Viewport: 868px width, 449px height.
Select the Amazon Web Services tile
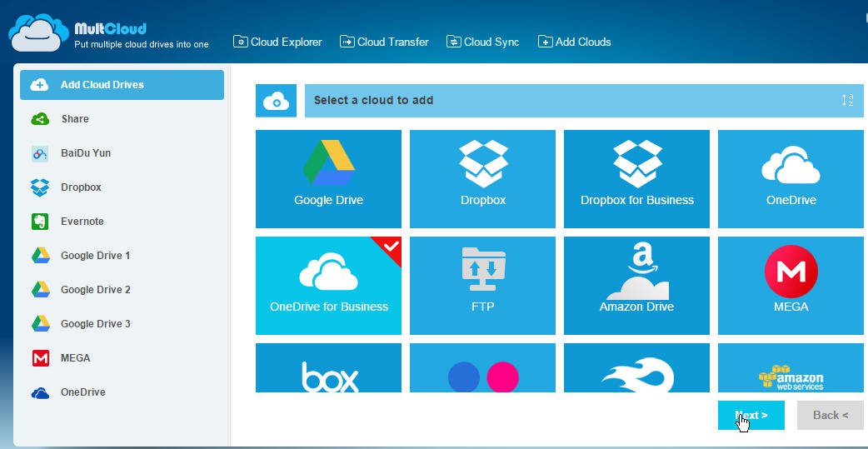[x=791, y=367]
